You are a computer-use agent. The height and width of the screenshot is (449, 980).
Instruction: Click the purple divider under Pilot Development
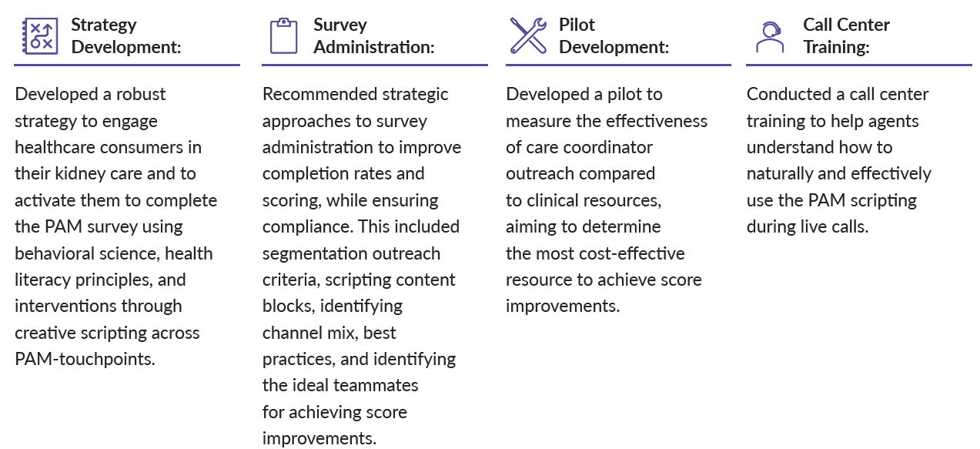(x=618, y=65)
